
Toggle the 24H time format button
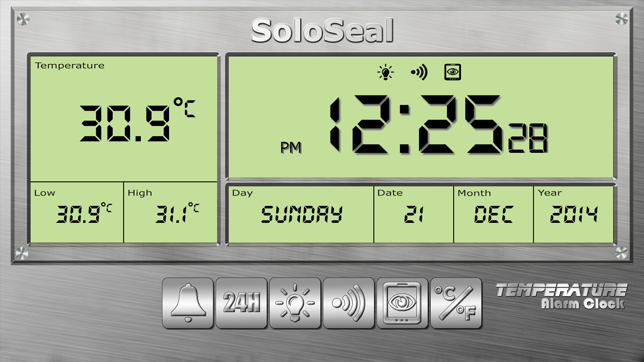[242, 303]
